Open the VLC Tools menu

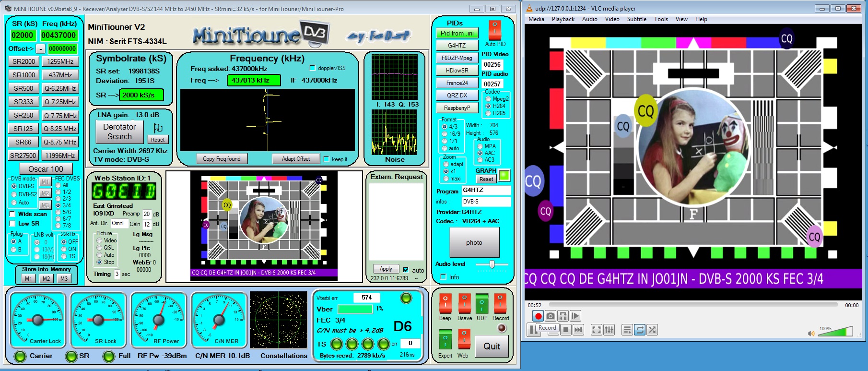[x=661, y=19]
